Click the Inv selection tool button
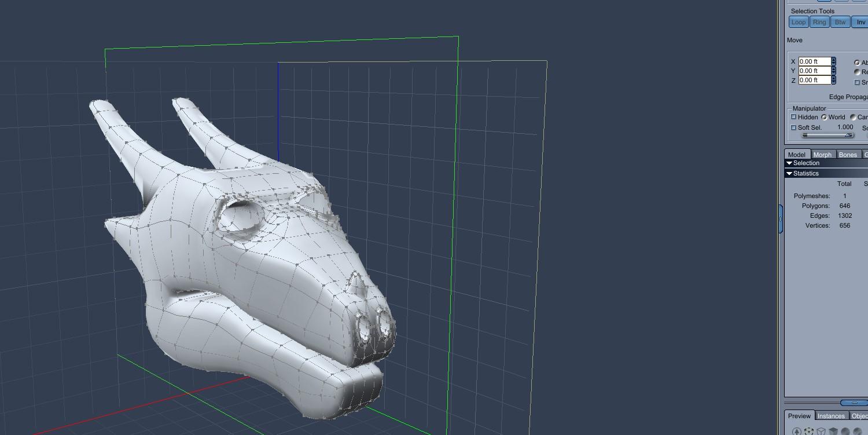Image resolution: width=868 pixels, height=435 pixels. (860, 22)
